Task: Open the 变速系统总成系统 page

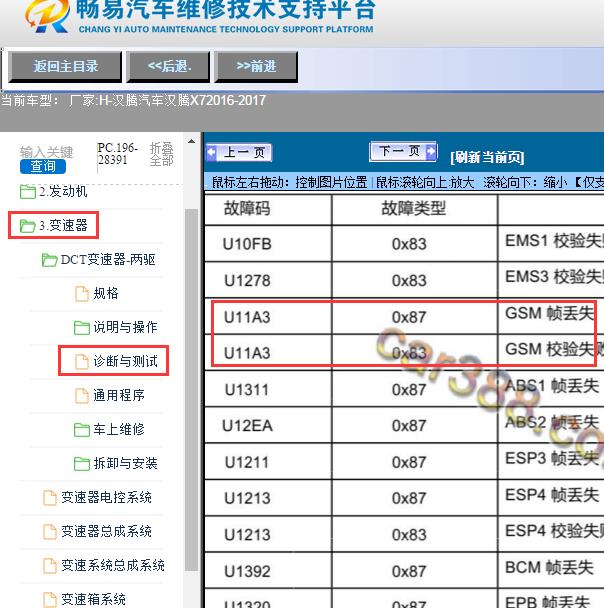Action: click(x=113, y=566)
